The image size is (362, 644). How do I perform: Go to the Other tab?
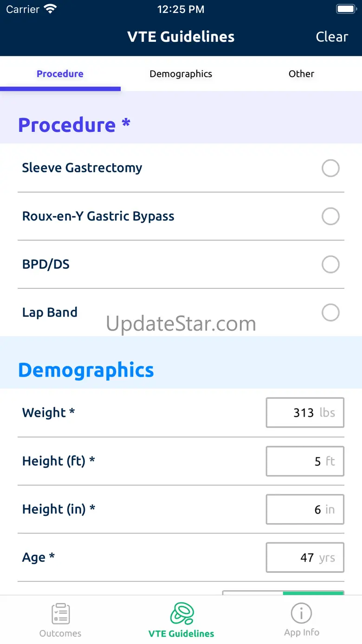(x=301, y=74)
